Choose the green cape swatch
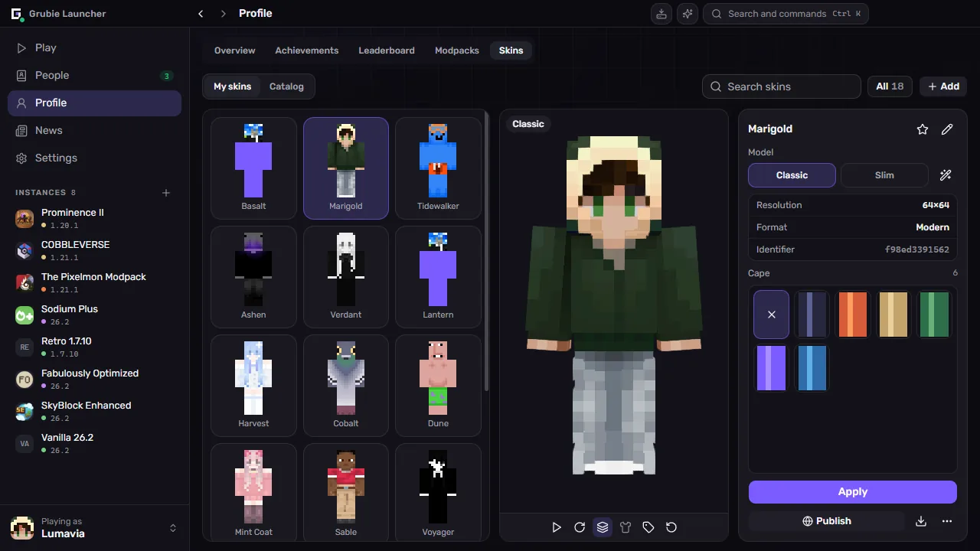This screenshot has width=980, height=551. (933, 315)
